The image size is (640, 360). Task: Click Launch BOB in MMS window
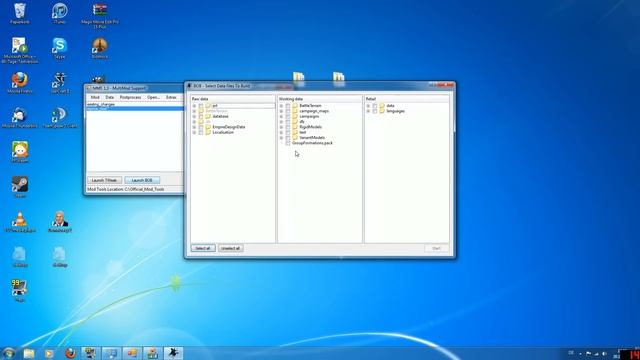(x=142, y=180)
